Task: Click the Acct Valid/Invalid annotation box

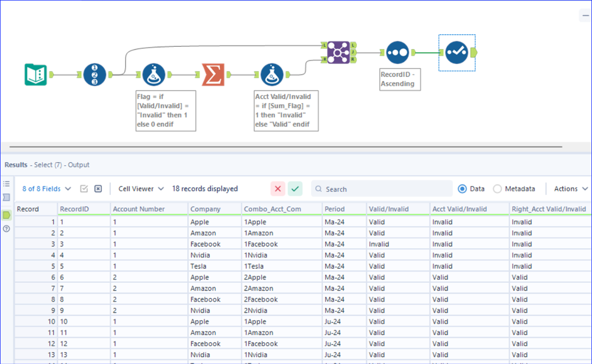Action: point(286,111)
